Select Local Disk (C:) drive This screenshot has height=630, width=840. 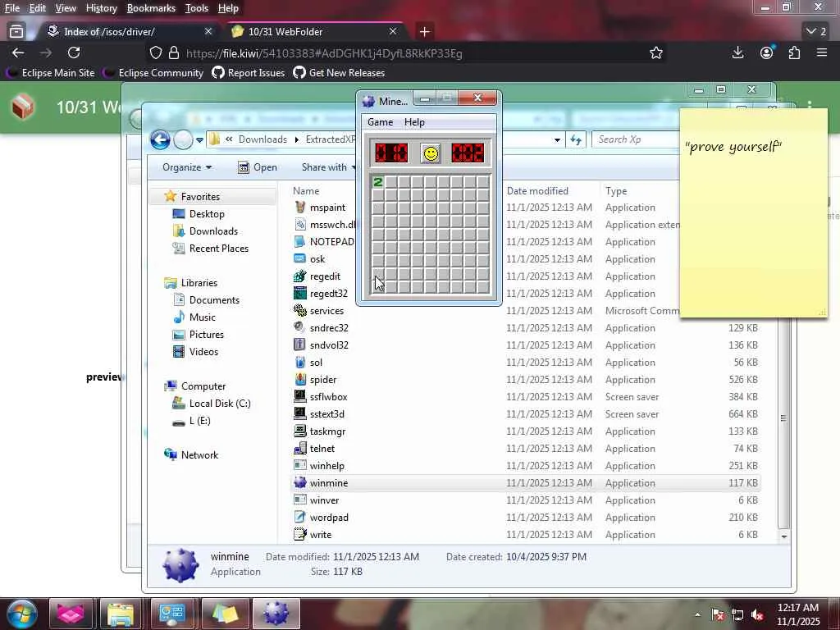[220, 404]
